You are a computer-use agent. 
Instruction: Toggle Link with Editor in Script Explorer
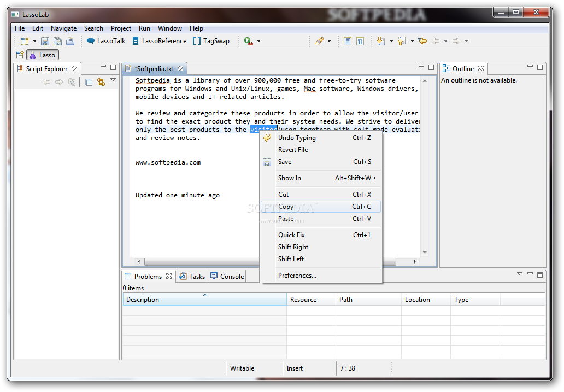coord(101,82)
